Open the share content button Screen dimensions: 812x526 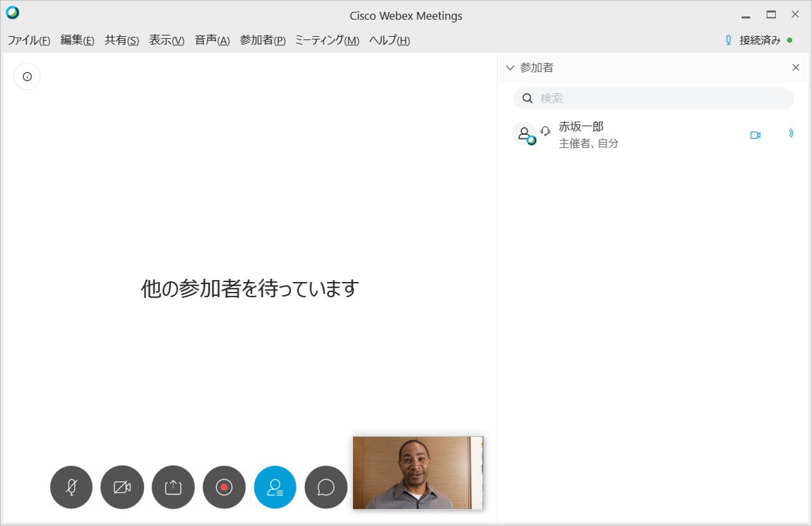click(x=173, y=487)
